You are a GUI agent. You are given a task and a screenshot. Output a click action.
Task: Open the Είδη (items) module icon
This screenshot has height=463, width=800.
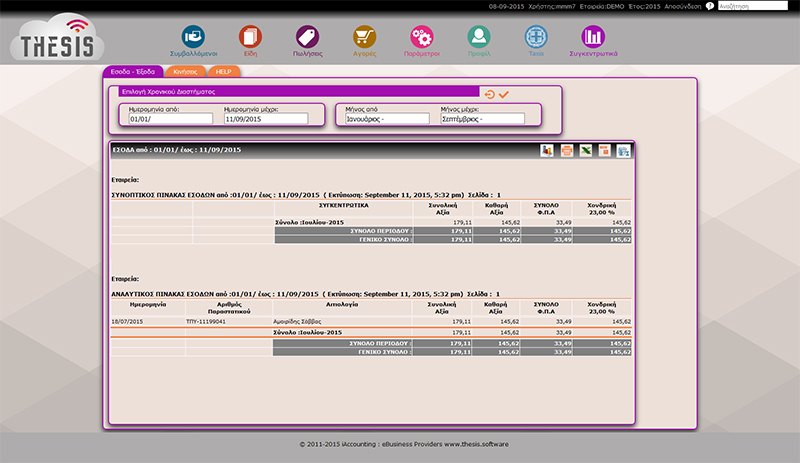click(x=249, y=37)
